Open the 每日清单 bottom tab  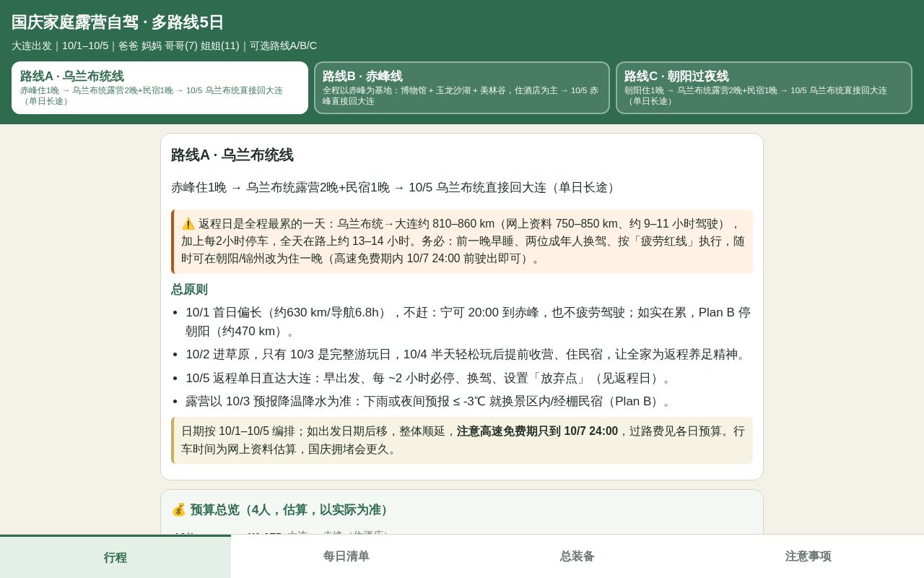pyautogui.click(x=346, y=557)
